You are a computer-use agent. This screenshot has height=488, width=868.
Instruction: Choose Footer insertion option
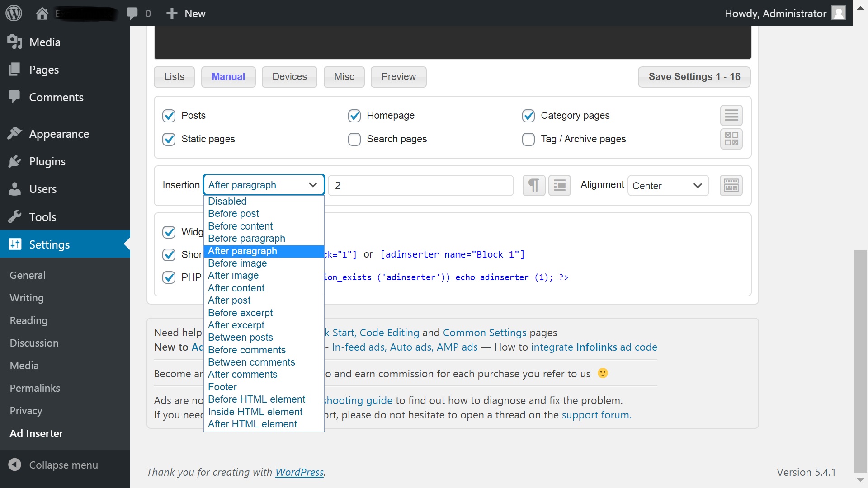[264, 387]
